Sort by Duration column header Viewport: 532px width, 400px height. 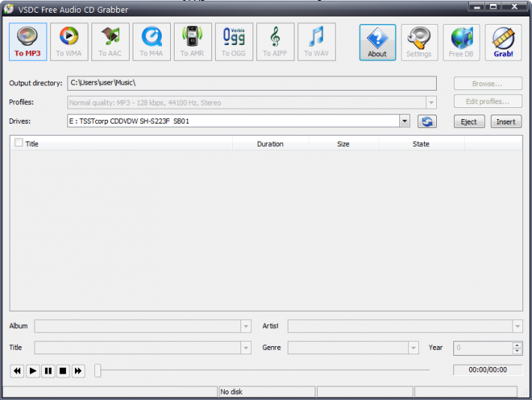(x=270, y=144)
